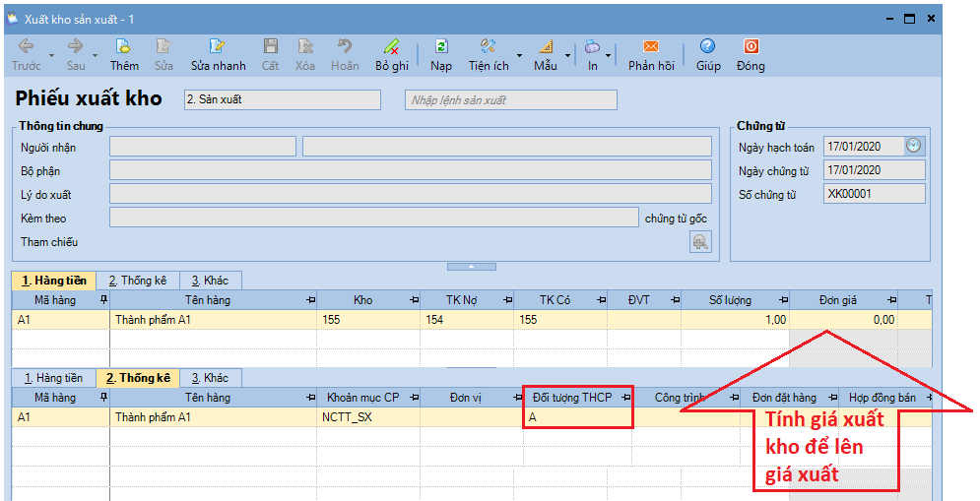The width and height of the screenshot is (980, 501).
Task: Click the Bỏ ghi unpost icon
Action: [391, 47]
